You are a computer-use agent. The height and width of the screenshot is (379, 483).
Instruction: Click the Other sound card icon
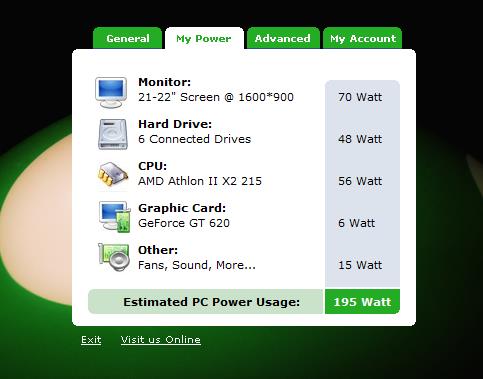click(114, 257)
